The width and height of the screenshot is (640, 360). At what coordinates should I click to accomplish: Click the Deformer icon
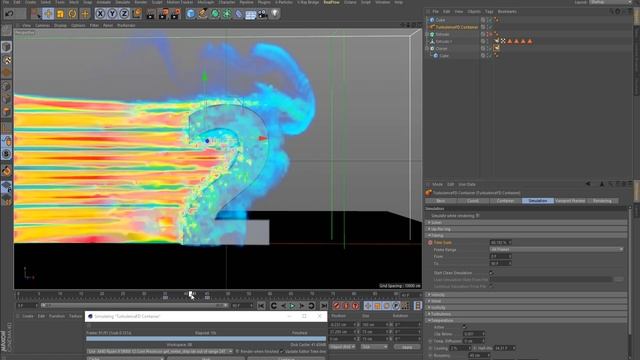point(239,14)
